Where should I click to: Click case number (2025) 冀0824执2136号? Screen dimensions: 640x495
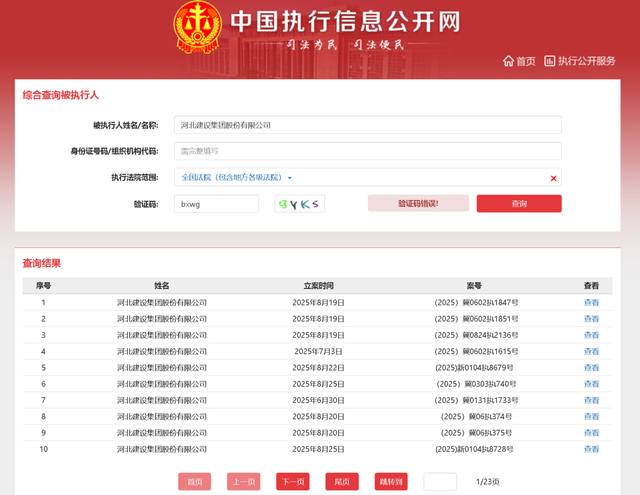coord(476,335)
